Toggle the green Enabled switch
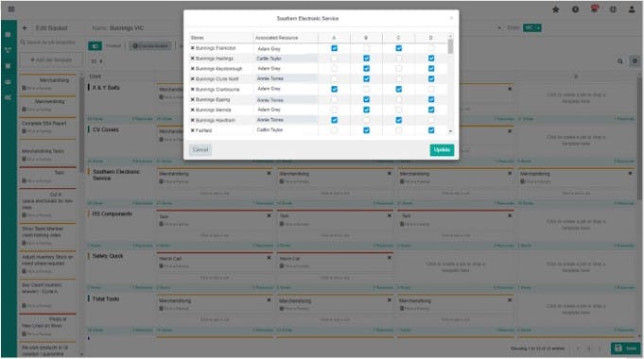 [x=96, y=46]
